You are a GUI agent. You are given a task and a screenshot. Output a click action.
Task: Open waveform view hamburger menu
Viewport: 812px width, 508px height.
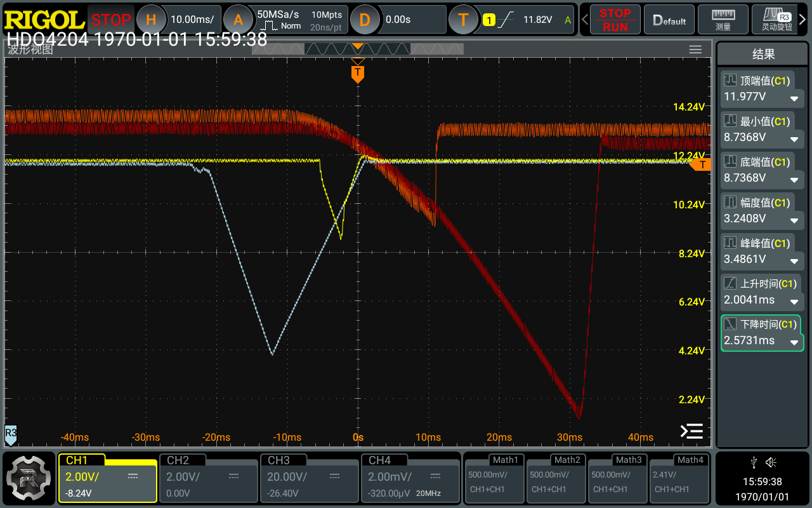[695, 50]
